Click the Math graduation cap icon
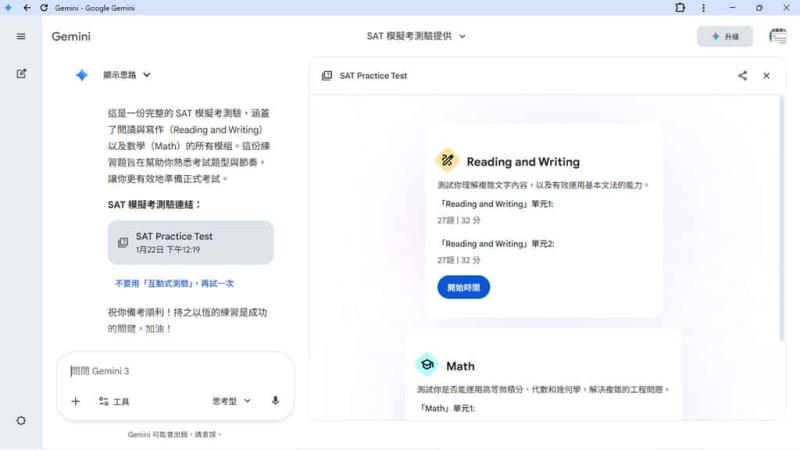800x450 pixels. point(427,365)
